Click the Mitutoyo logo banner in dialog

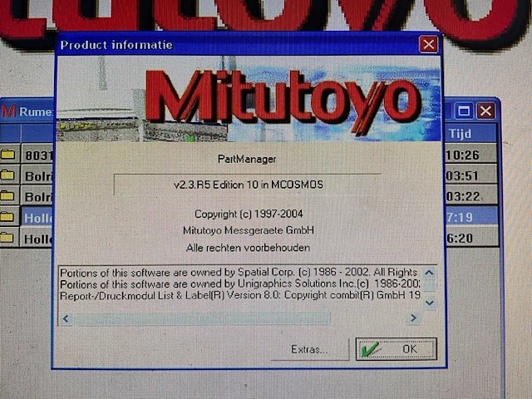(249, 98)
